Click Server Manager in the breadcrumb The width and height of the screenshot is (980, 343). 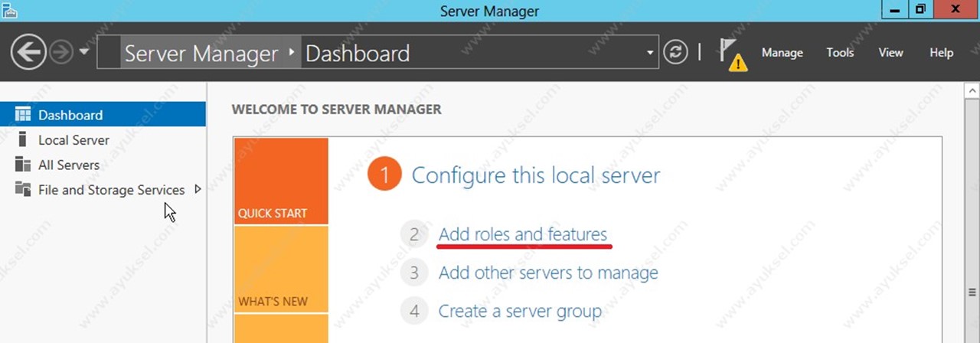point(201,54)
